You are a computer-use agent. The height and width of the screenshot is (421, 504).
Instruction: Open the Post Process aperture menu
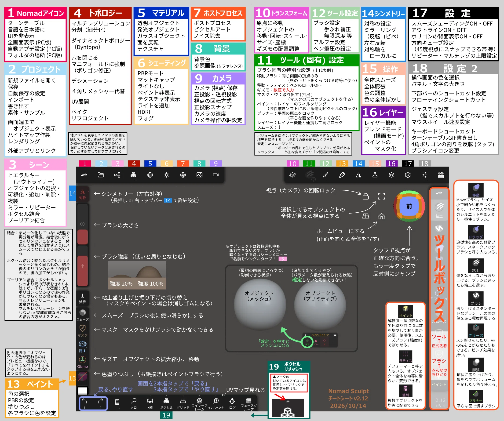tap(183, 175)
